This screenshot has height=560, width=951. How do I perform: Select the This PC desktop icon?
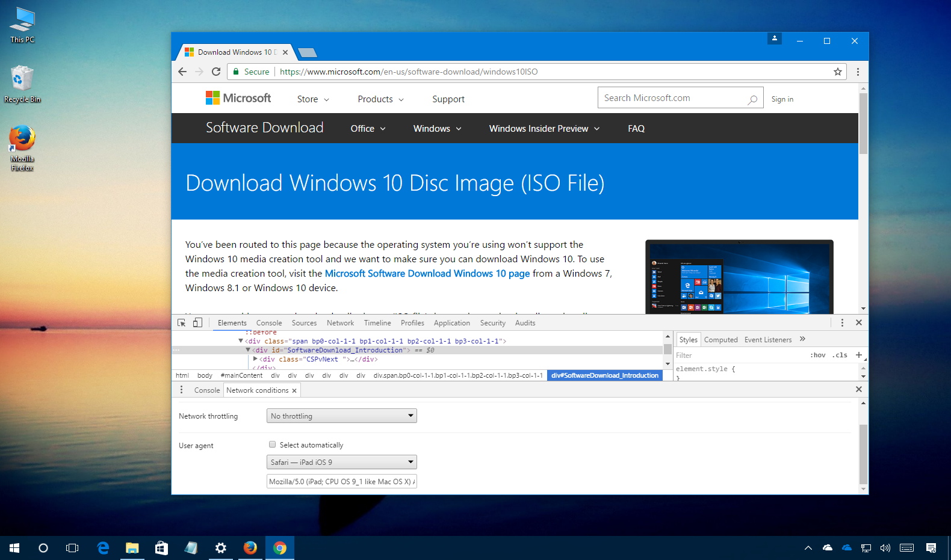coord(22,25)
